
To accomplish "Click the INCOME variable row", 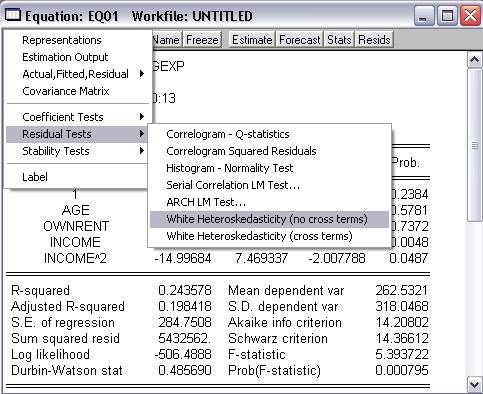I will pos(75,242).
